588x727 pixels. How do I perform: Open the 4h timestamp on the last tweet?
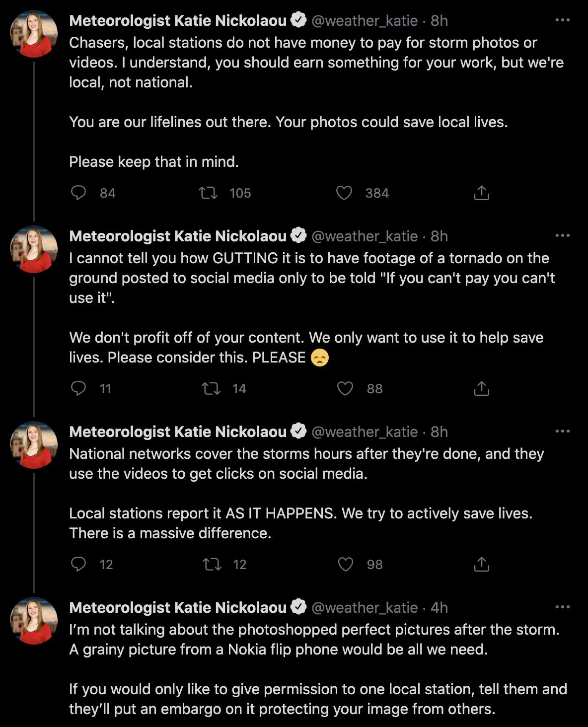coord(439,607)
